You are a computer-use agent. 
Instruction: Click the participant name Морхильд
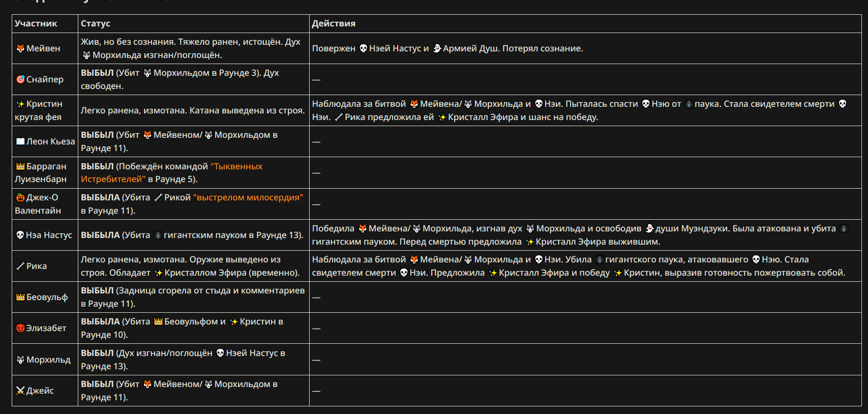pyautogui.click(x=48, y=360)
